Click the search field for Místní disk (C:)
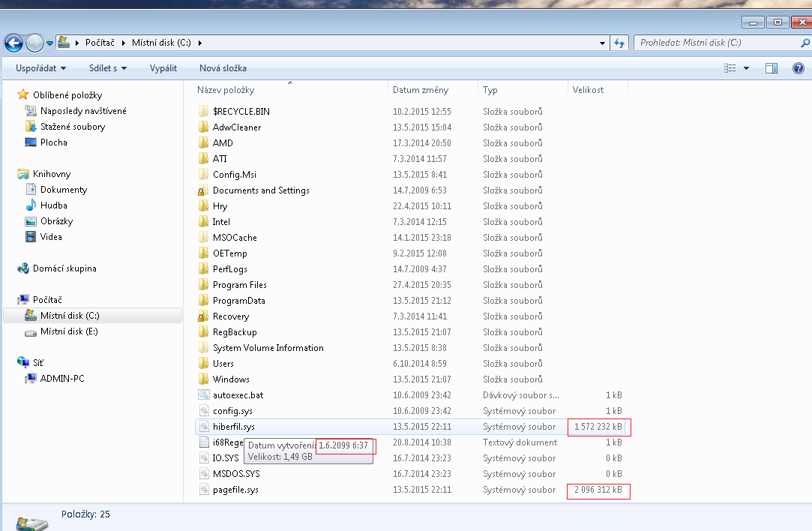The height and width of the screenshot is (531, 812). click(718, 43)
